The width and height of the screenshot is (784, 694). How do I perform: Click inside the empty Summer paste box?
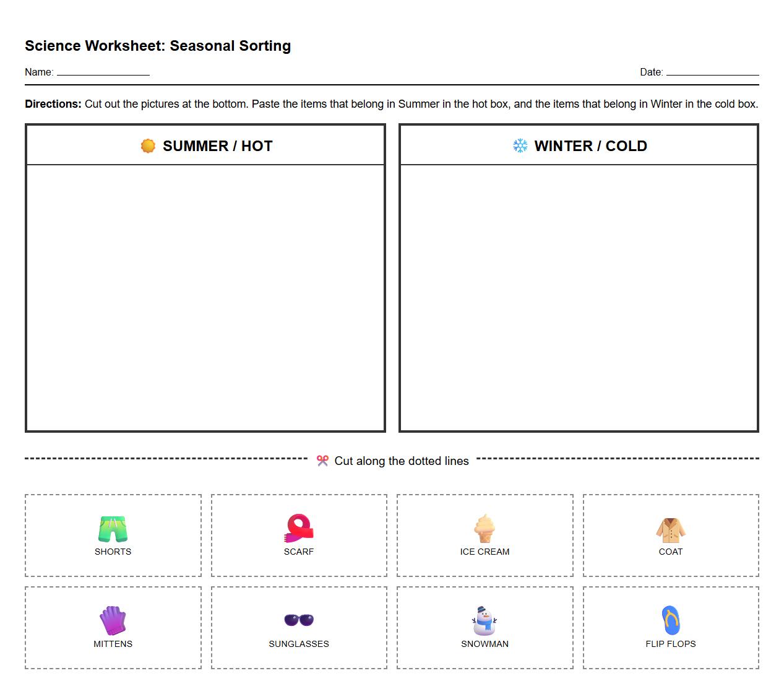(x=205, y=297)
